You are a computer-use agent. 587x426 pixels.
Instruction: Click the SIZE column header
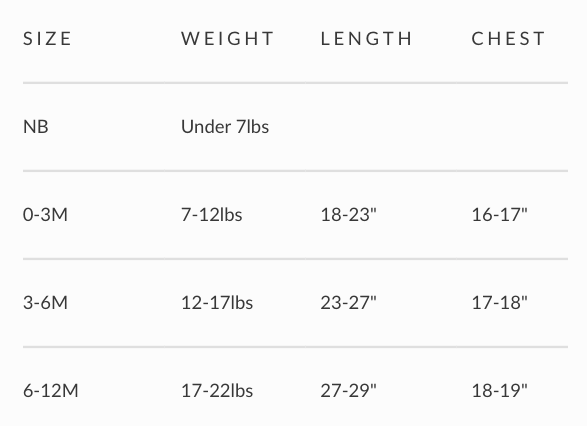[x=47, y=39]
